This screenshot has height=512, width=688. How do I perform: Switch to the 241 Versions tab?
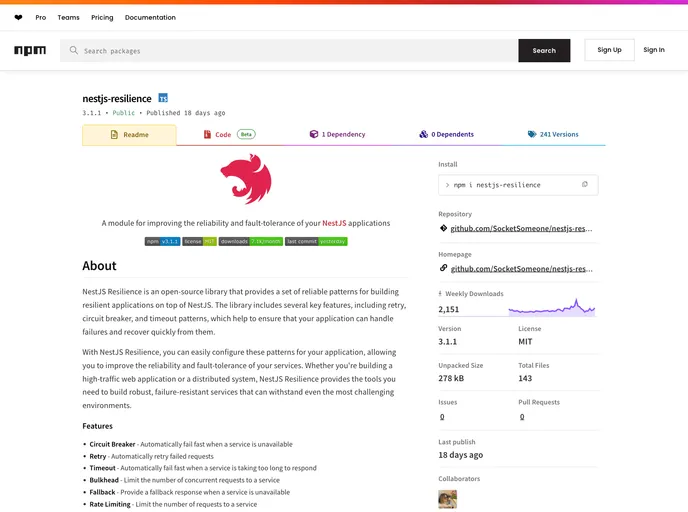pos(553,134)
